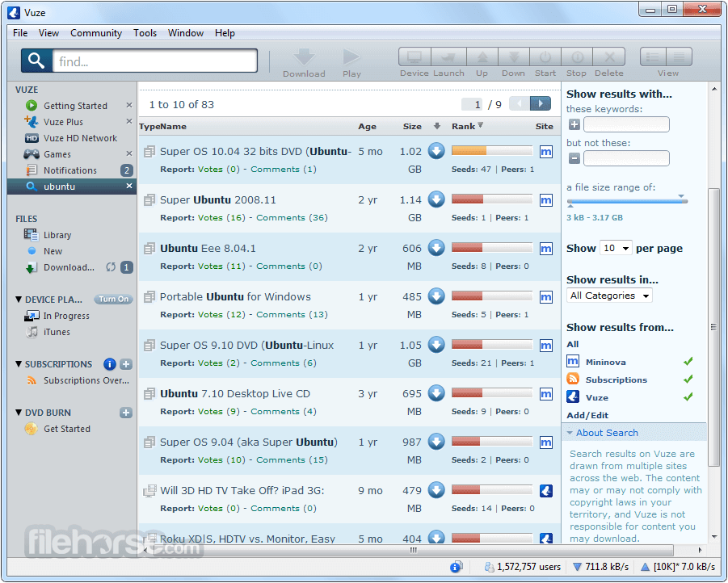This screenshot has width=728, height=583.
Task: Click the Launch toolbar button
Action: (x=448, y=57)
